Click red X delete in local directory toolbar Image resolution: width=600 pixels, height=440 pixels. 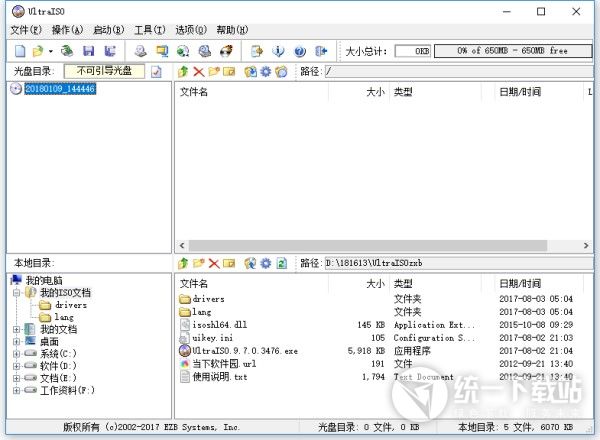coord(214,263)
